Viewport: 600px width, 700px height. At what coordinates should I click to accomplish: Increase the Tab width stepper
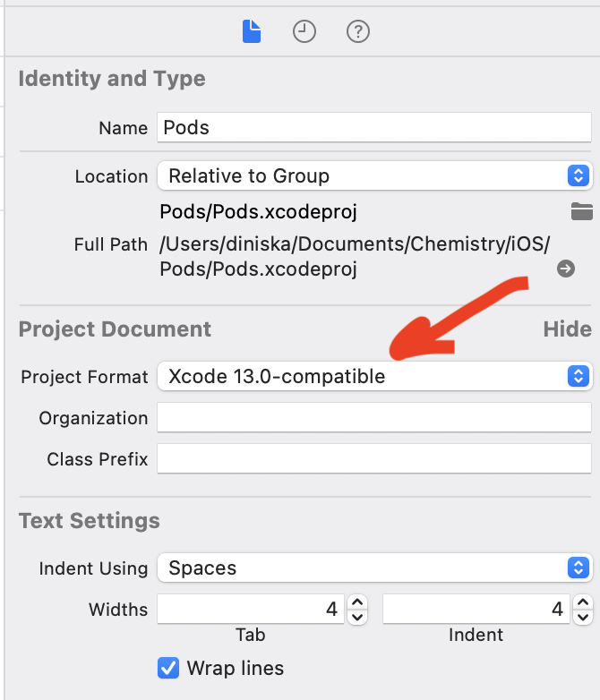[357, 603]
